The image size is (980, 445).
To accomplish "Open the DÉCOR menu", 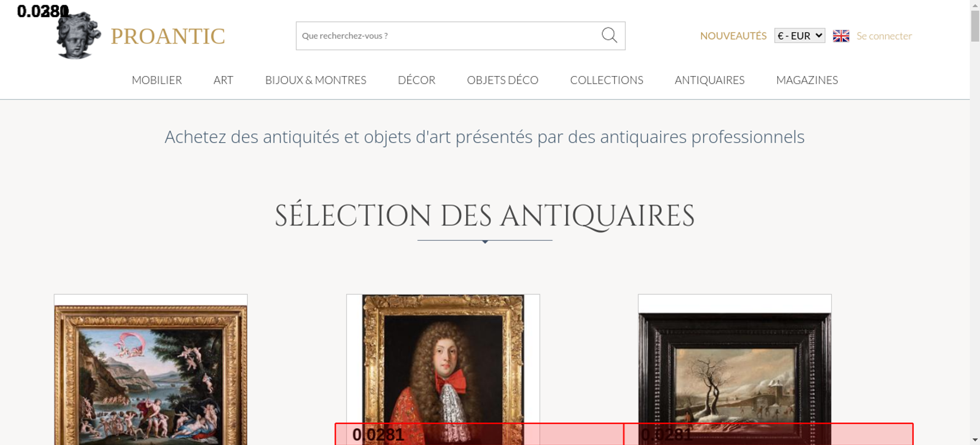I will [416, 80].
